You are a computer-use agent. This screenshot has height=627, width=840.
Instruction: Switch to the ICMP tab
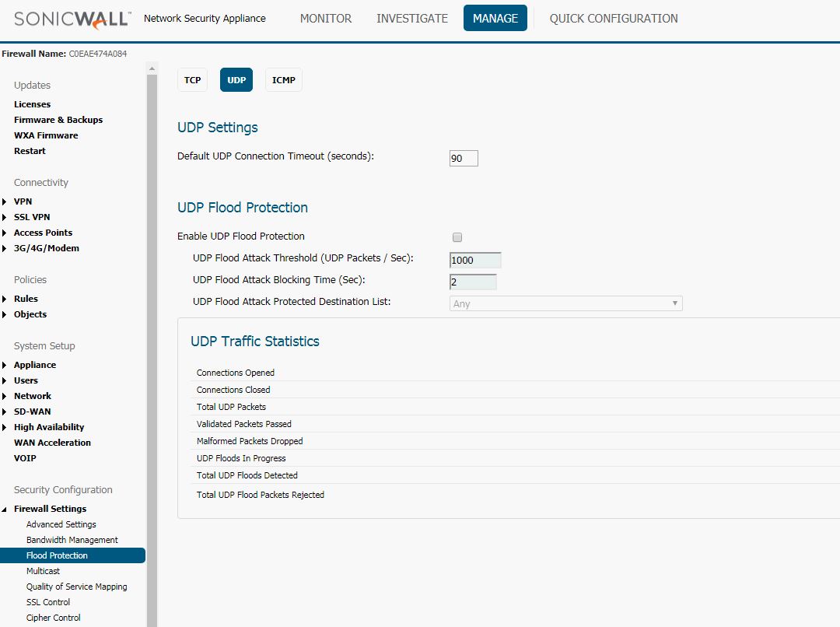coord(283,80)
